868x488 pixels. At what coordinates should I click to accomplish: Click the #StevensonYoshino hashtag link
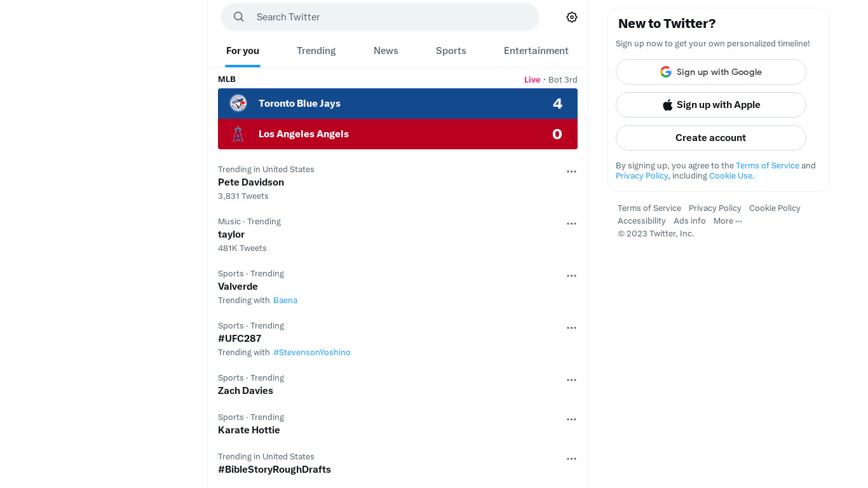click(x=312, y=352)
